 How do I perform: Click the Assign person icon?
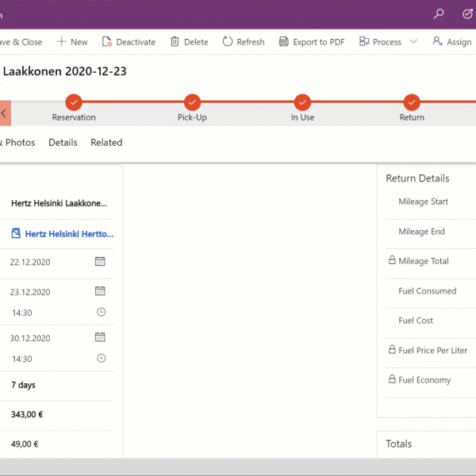tap(437, 41)
